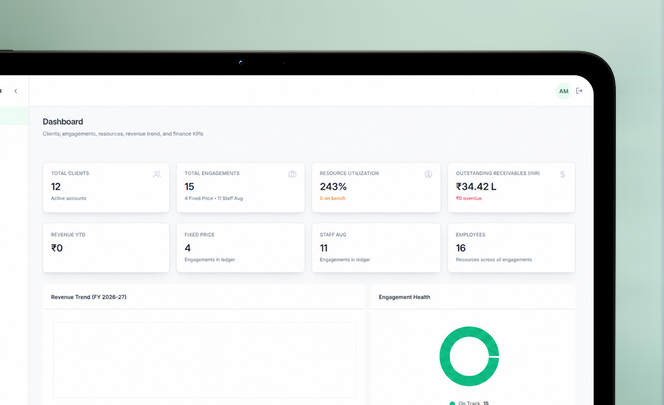
Task: Click the dashboard subtitle about finance KPIs
Action: 123,134
